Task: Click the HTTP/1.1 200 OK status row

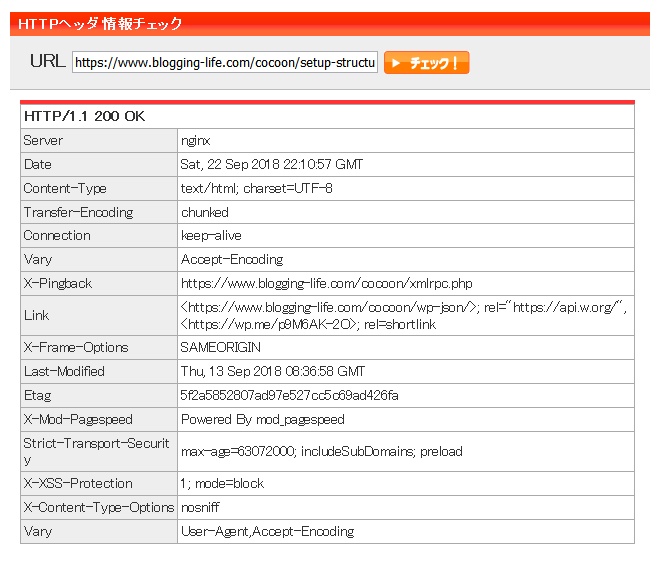Action: [327, 116]
